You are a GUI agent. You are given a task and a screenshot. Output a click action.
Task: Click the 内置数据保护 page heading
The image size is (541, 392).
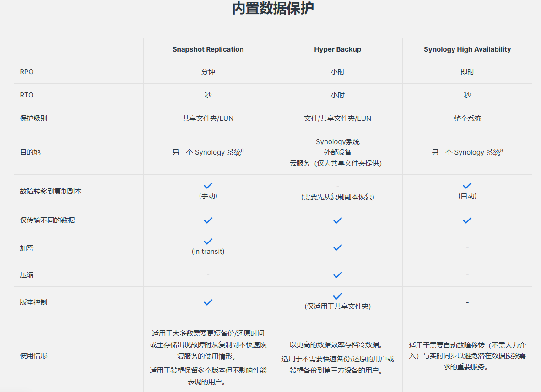[x=273, y=8]
